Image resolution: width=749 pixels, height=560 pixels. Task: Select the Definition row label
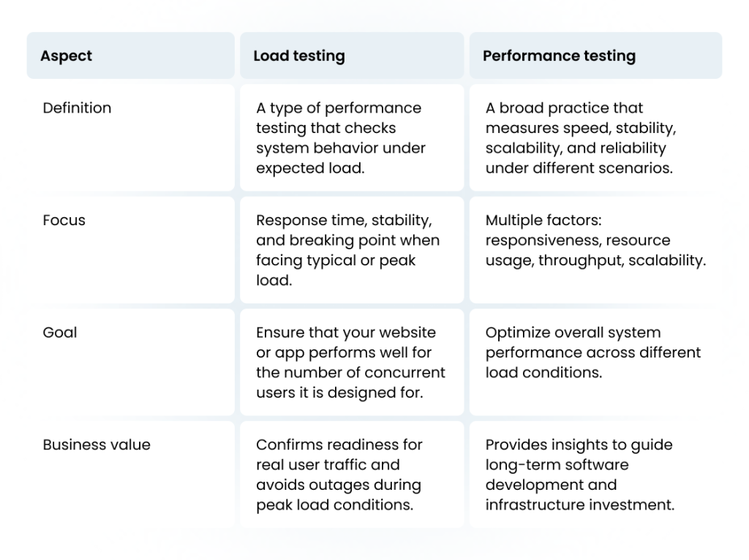pos(77,108)
